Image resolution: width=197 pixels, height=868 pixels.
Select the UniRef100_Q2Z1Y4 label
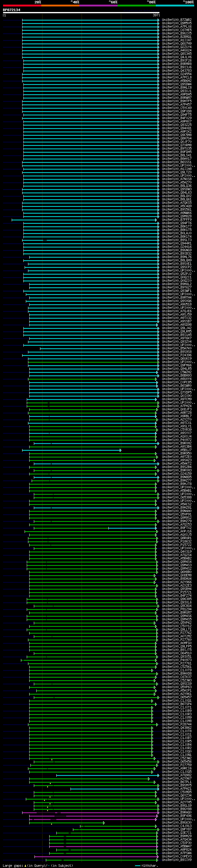[x=177, y=47]
